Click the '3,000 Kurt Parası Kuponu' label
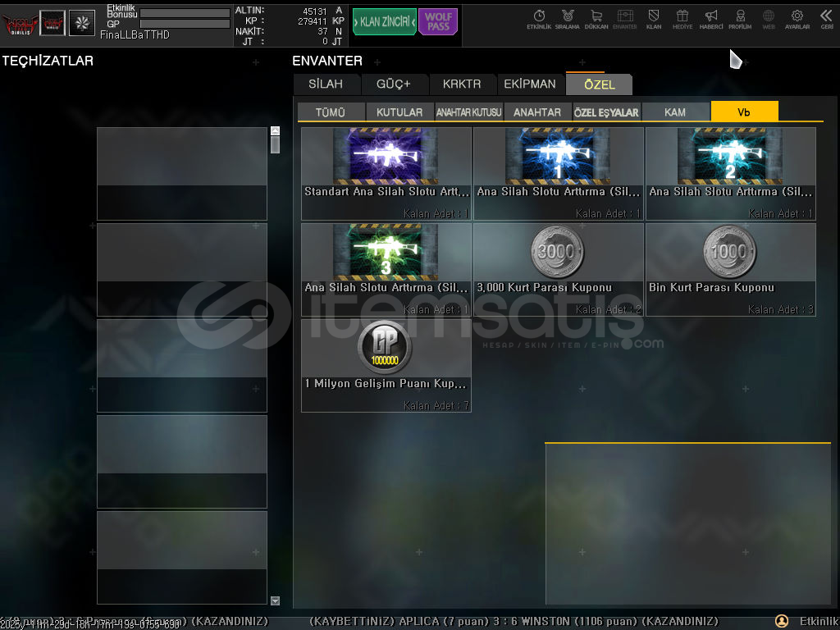 point(545,288)
